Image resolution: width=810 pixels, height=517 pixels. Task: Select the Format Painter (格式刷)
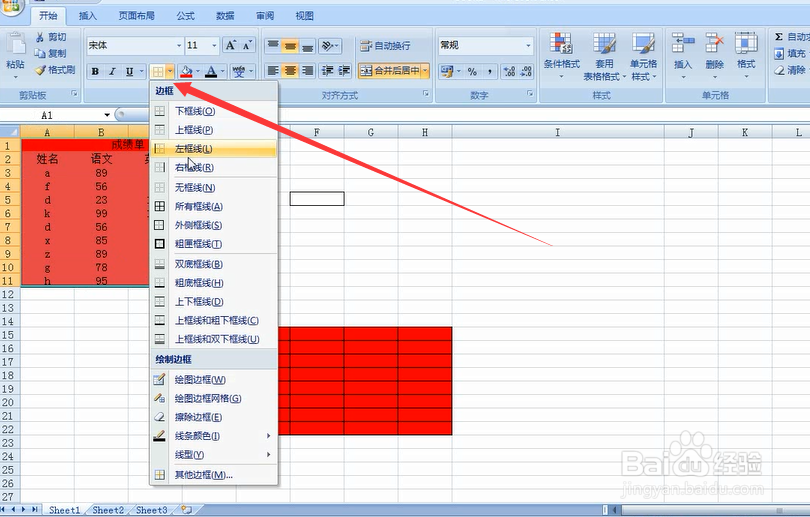click(x=55, y=70)
